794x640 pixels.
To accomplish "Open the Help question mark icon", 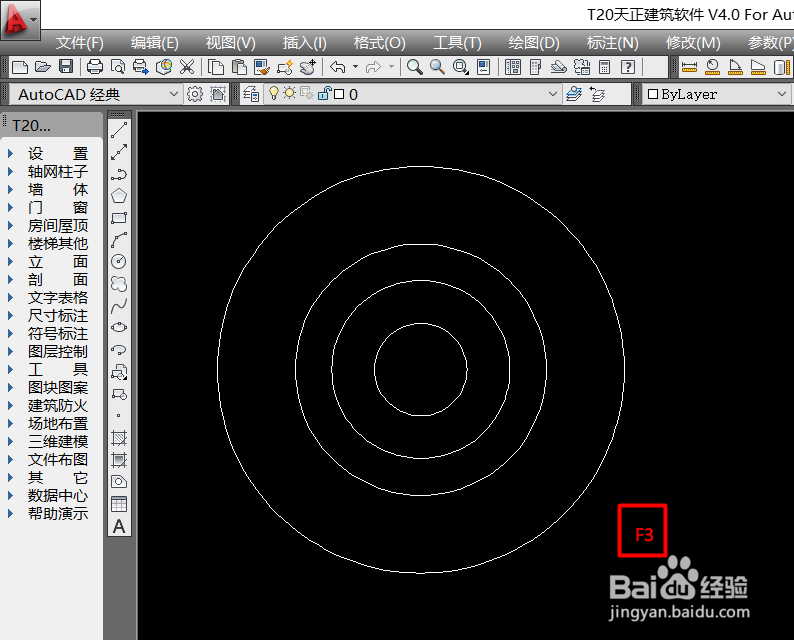I will coord(628,67).
